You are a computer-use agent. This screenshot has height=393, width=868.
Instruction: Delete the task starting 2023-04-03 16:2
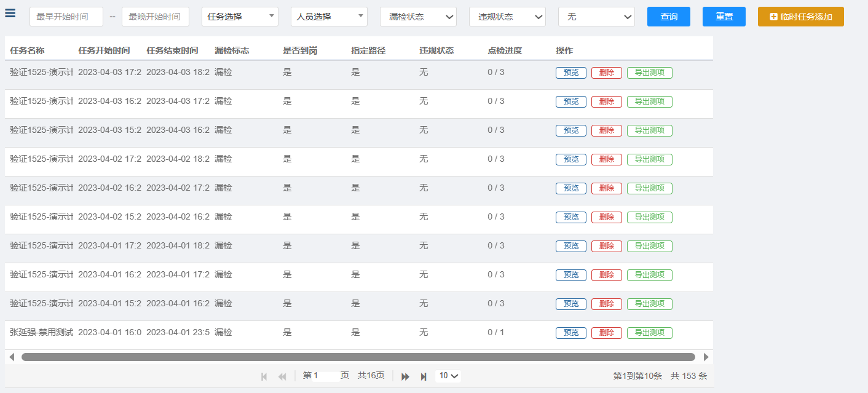pos(607,101)
